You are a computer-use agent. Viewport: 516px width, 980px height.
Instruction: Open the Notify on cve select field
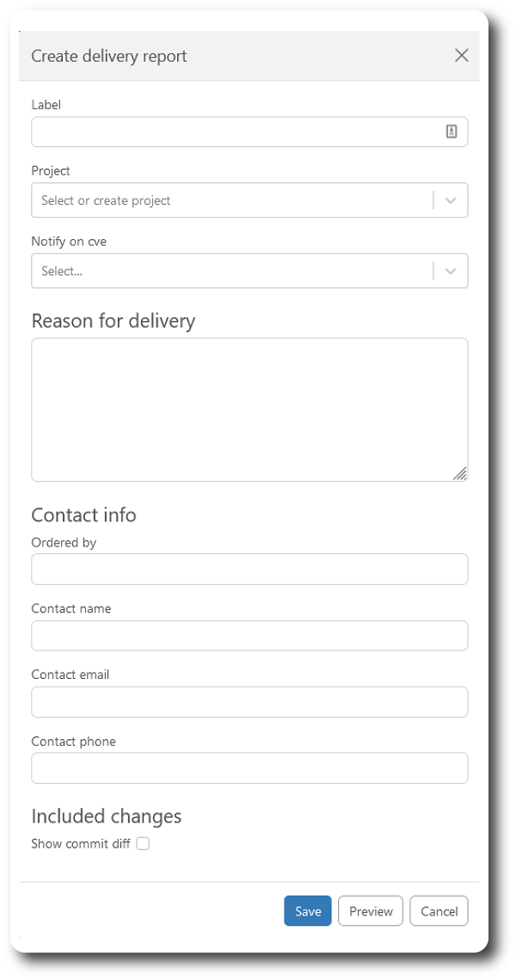click(x=249, y=271)
